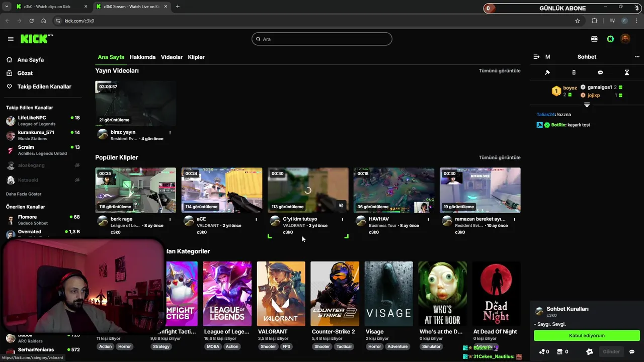Collapse the chat panel arrow icon

click(x=536, y=57)
